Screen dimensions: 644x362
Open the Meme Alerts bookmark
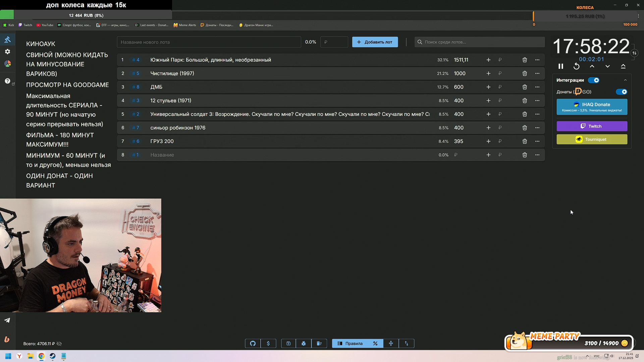pyautogui.click(x=185, y=25)
